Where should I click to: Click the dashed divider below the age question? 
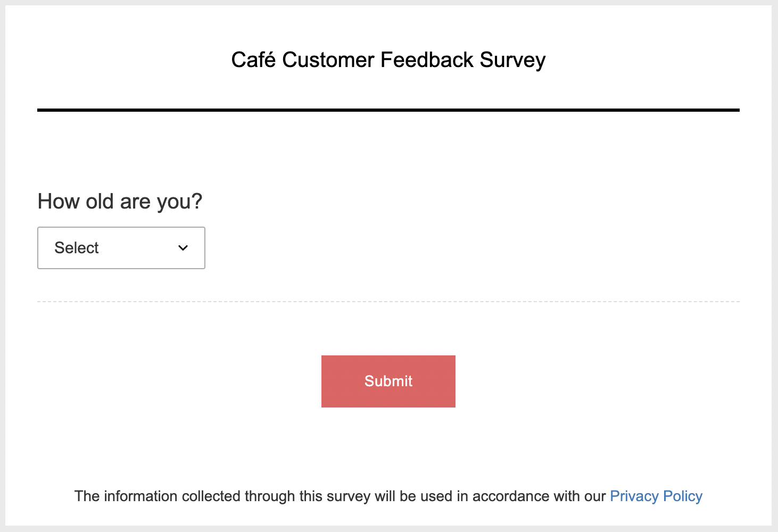[x=388, y=302]
